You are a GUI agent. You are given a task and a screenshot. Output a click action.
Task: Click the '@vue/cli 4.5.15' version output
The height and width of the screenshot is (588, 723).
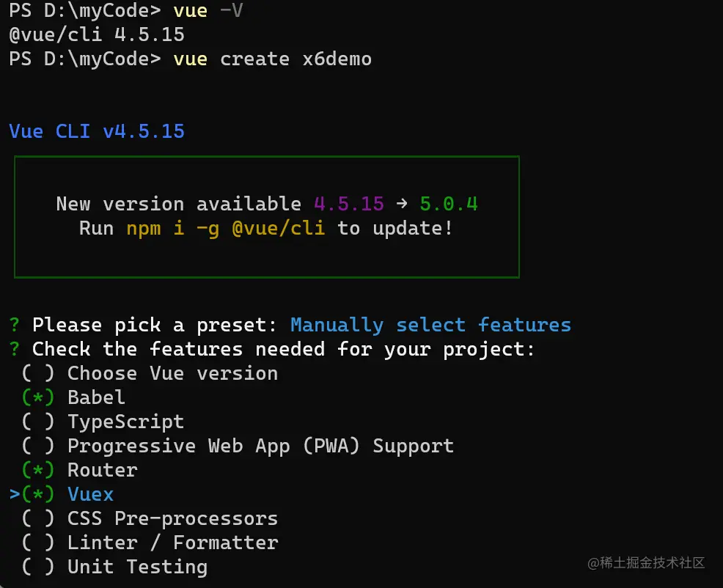[97, 34]
